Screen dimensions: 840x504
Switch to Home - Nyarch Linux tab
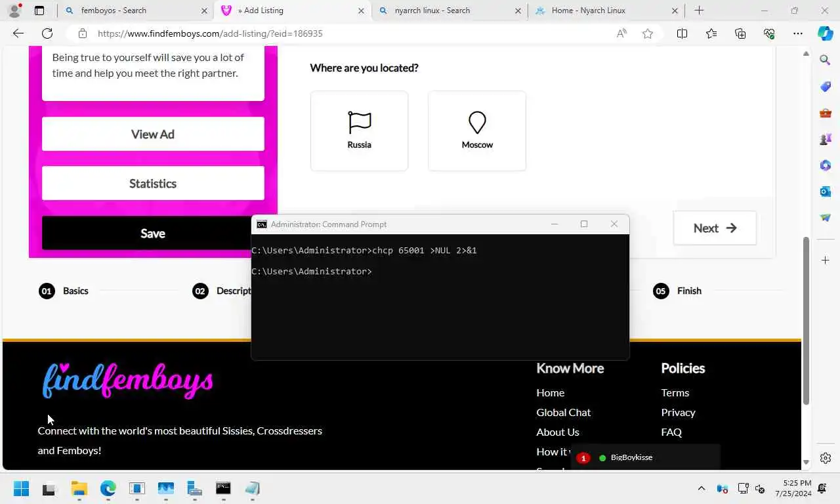(606, 10)
